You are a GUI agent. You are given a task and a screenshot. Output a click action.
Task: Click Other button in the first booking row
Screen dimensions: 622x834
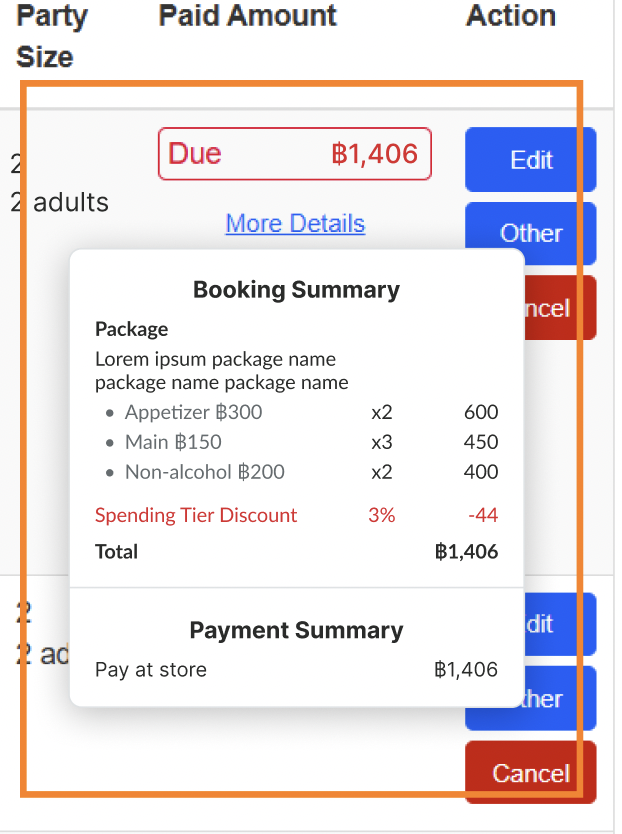(530, 233)
